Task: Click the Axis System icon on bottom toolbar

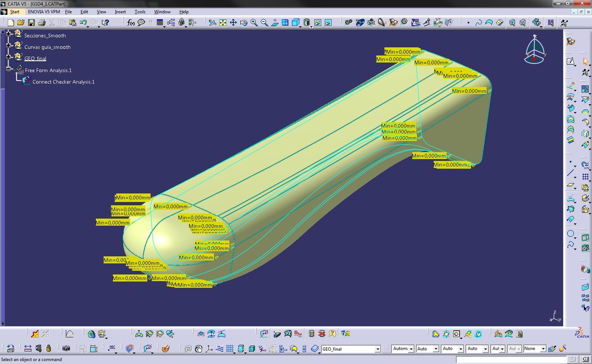Action: tap(209, 348)
